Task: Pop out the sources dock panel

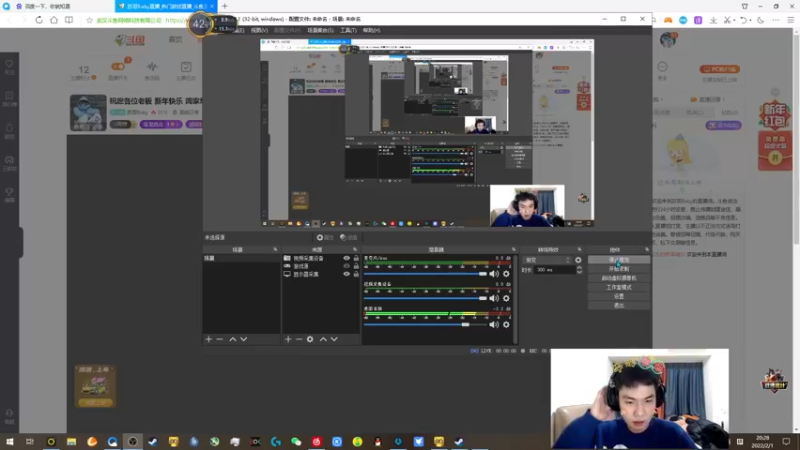Action: (x=355, y=249)
